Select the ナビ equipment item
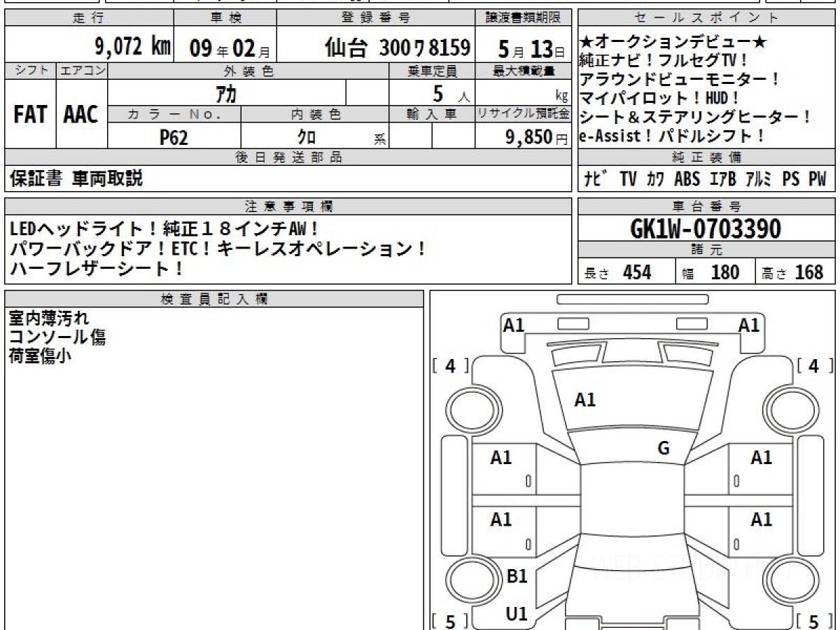The height and width of the screenshot is (630, 840). tap(596, 179)
